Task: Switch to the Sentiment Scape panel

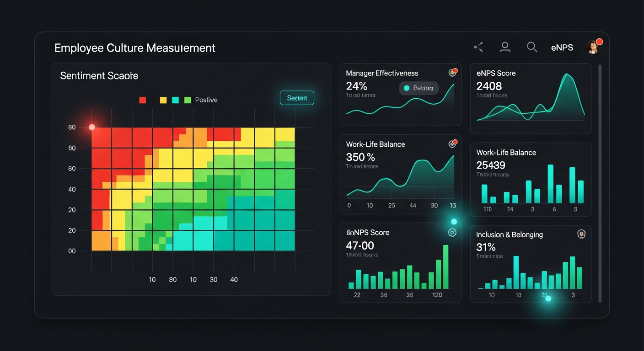Action: pyautogui.click(x=99, y=75)
